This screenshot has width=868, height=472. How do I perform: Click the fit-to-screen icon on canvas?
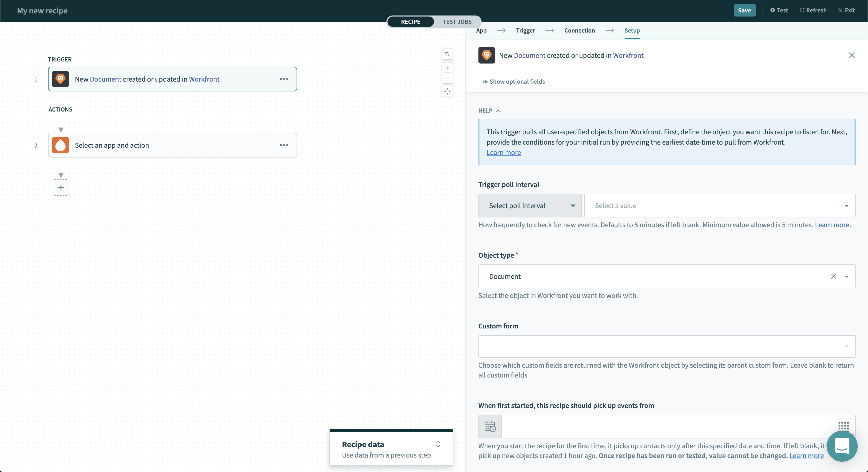(448, 91)
